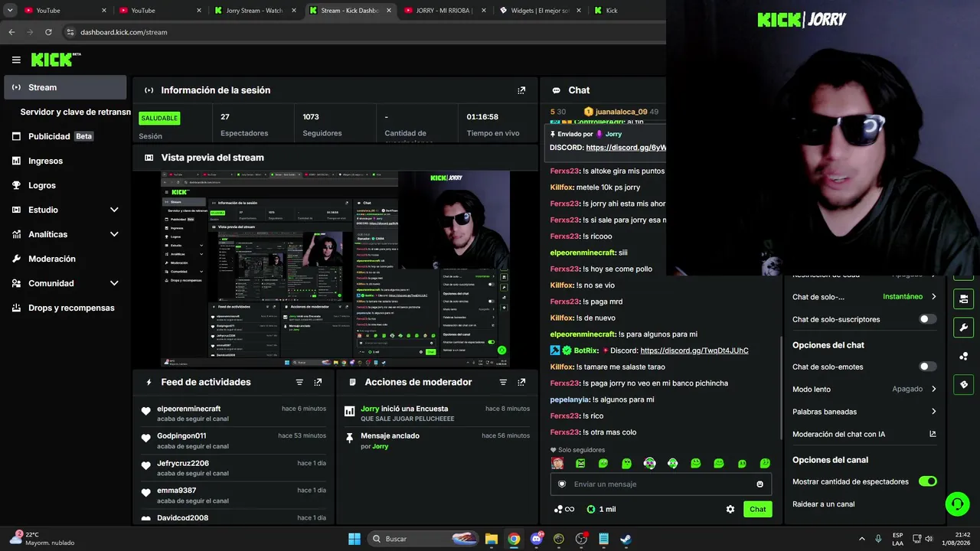This screenshot has height=551, width=980.
Task: Open chat settings gear icon
Action: coord(730,509)
